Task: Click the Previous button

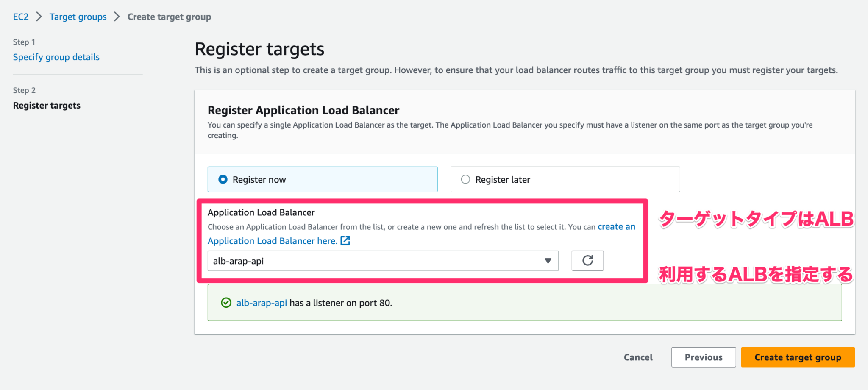Action: pyautogui.click(x=703, y=357)
